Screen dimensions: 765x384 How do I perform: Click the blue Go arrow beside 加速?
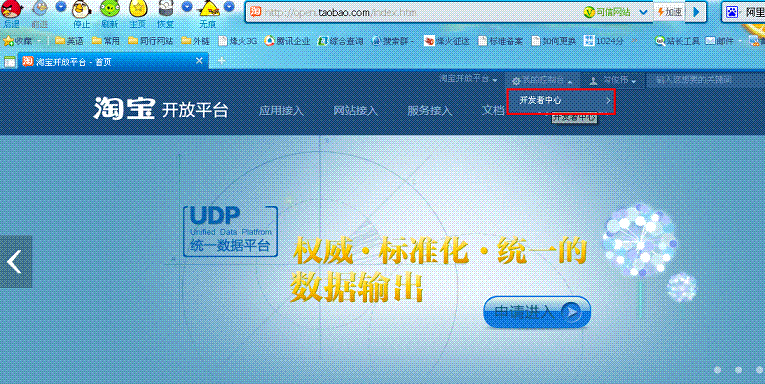696,12
